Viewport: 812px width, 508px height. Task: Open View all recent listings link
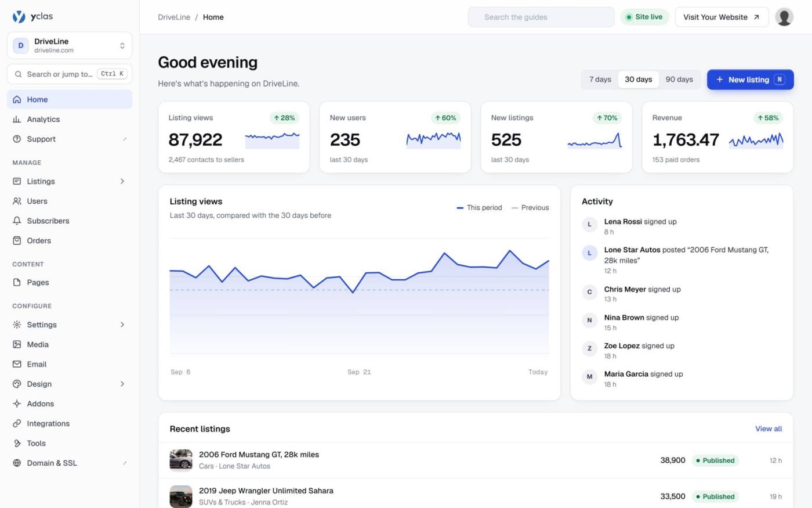point(768,428)
